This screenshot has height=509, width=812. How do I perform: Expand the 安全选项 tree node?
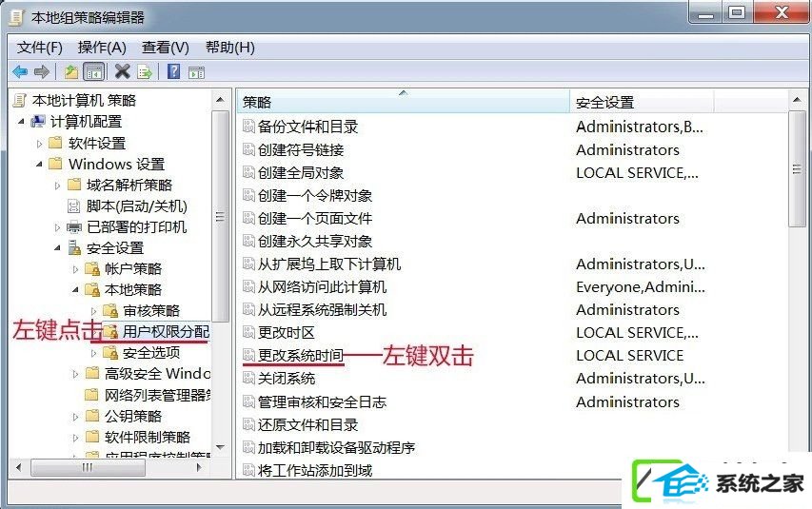click(93, 353)
